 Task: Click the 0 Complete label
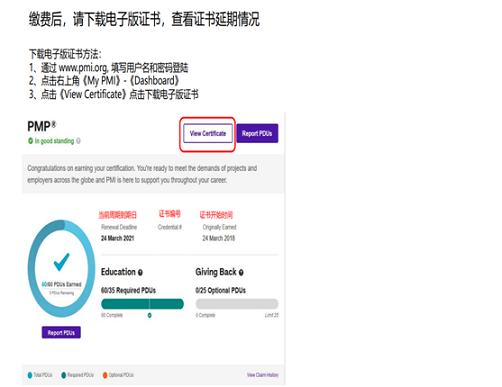205,315
